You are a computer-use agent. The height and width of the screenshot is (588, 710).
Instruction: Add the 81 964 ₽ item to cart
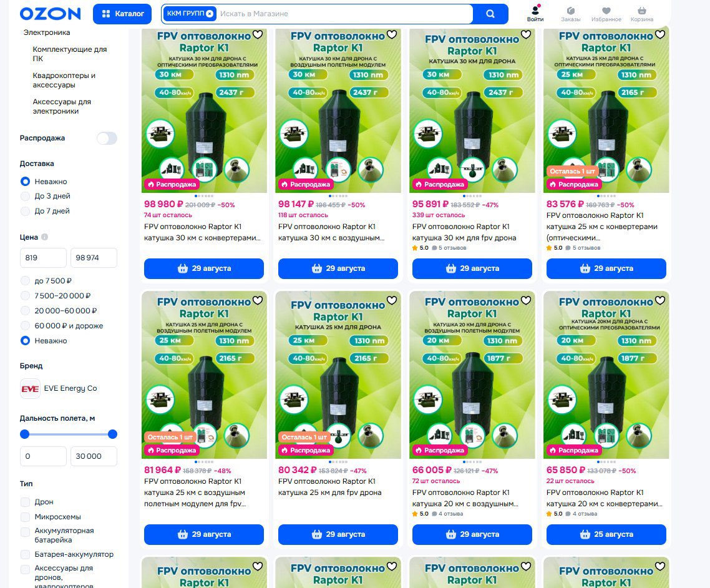point(204,534)
